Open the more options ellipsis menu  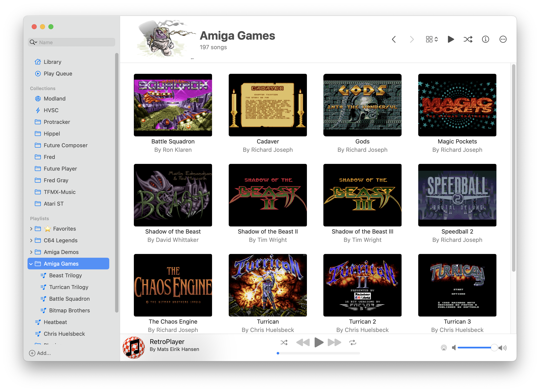(503, 39)
